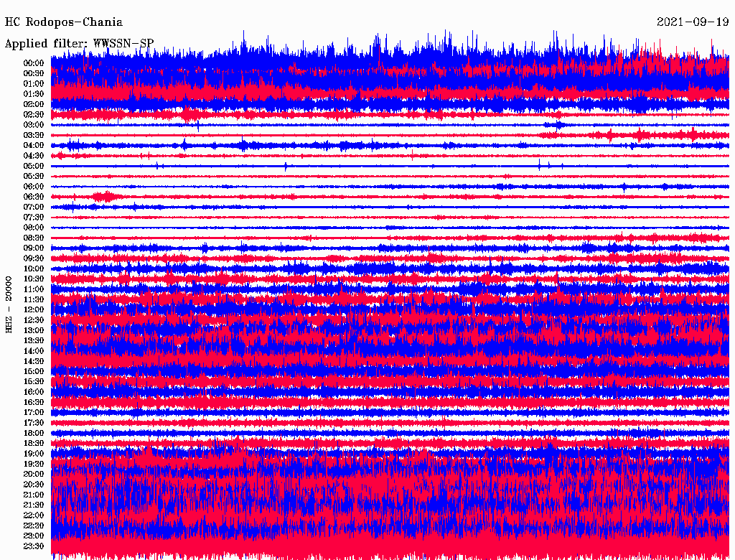Select the 11:00 time row label
The height and width of the screenshot is (560, 735).
(x=34, y=289)
